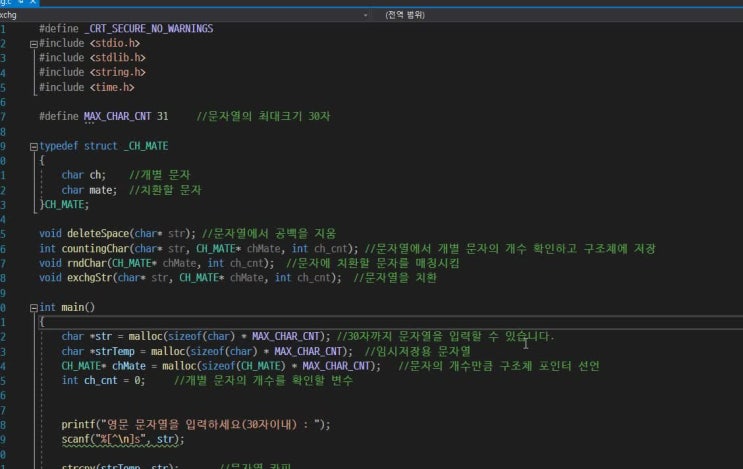Click the comment //치환할 문자
Viewport: 743px width, 469px height.
tap(165, 190)
